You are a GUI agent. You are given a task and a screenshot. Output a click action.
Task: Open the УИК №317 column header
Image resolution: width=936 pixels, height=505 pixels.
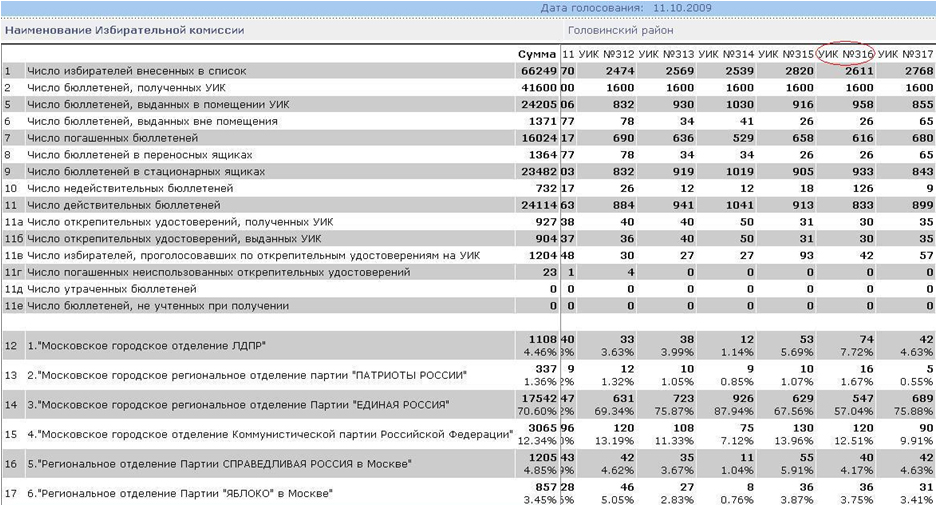coord(905,53)
